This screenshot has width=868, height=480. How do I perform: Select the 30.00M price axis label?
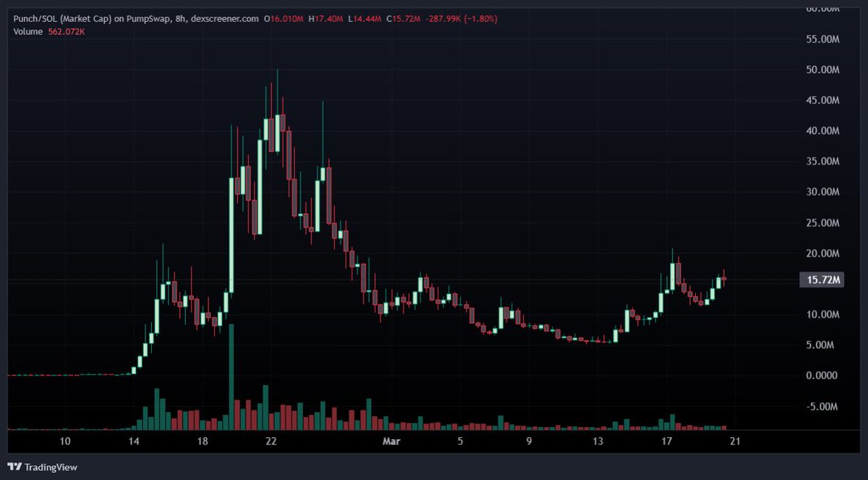824,192
